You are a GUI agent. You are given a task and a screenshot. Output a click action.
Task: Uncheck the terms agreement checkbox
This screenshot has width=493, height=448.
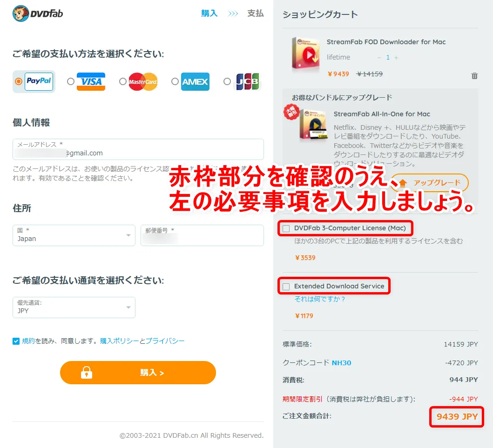coord(16,341)
